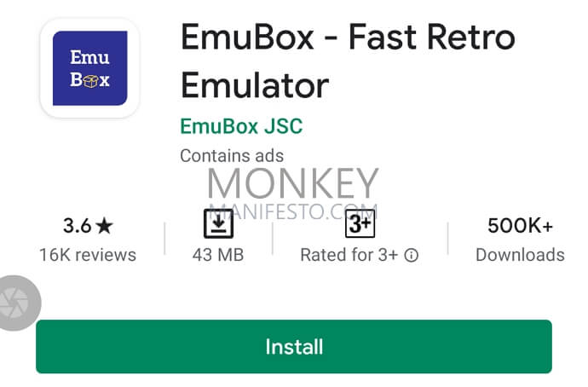Click the Contains ads notice

coord(232,156)
